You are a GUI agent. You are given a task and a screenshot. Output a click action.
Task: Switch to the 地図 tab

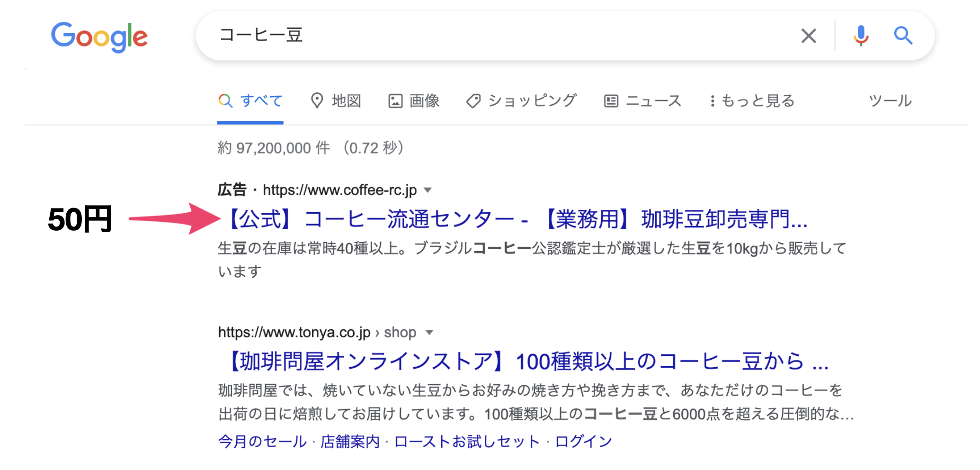pos(336,101)
